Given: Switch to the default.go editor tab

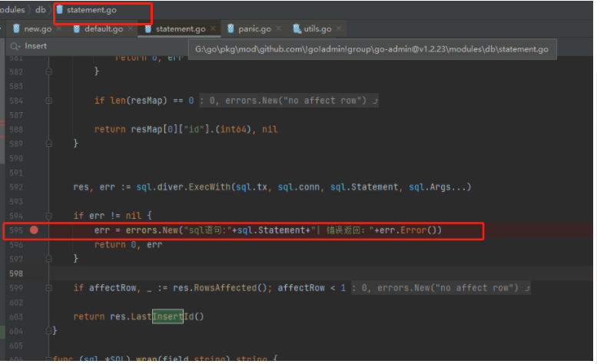Looking at the screenshot, I should click(98, 29).
